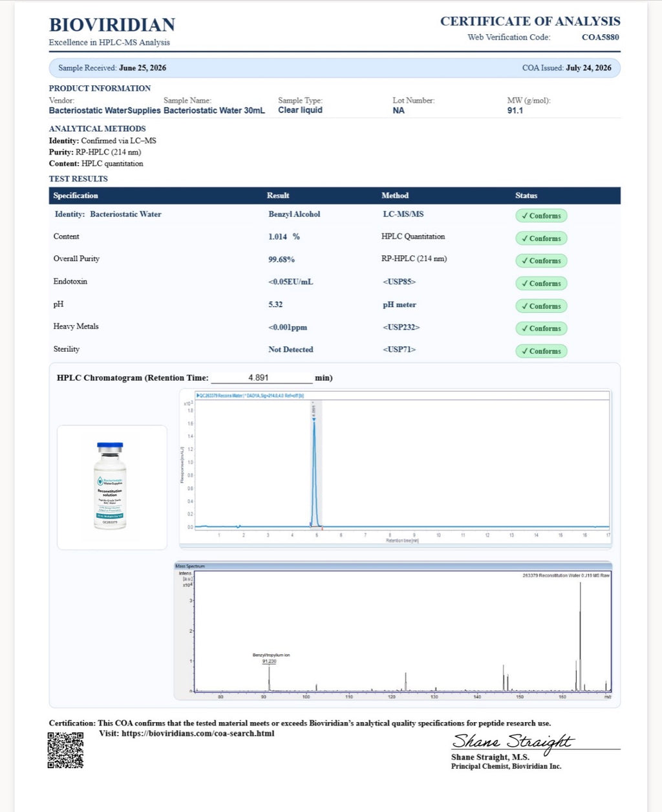
Task: Click the Sample Received date June 25, 2026
Action: (142, 68)
